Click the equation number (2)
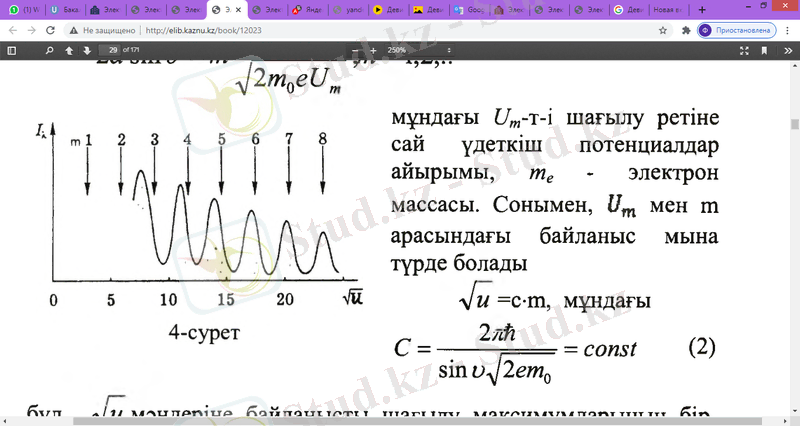The height and width of the screenshot is (426, 800). tap(702, 347)
